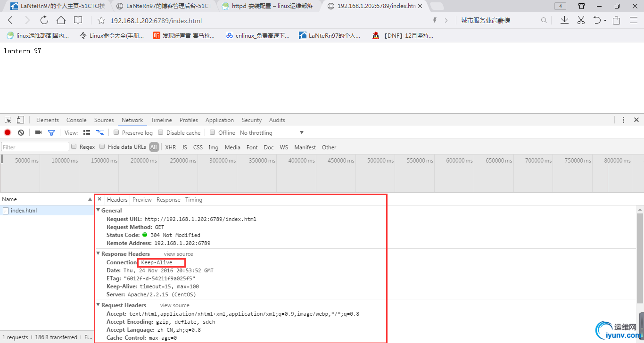Open the cnlinux bookmark

tap(258, 35)
